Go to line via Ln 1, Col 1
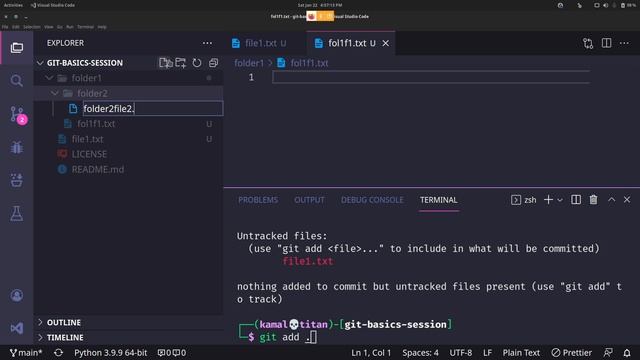The image size is (640, 360). [x=371, y=353]
